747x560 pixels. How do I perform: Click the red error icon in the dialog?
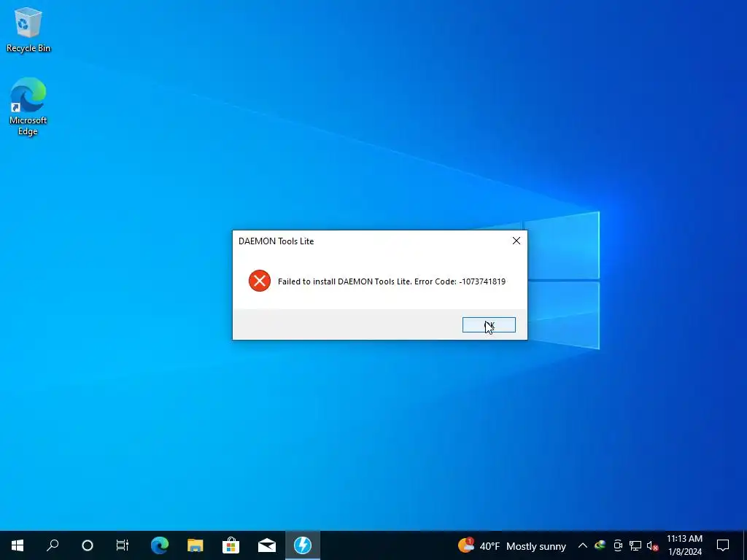tap(260, 281)
